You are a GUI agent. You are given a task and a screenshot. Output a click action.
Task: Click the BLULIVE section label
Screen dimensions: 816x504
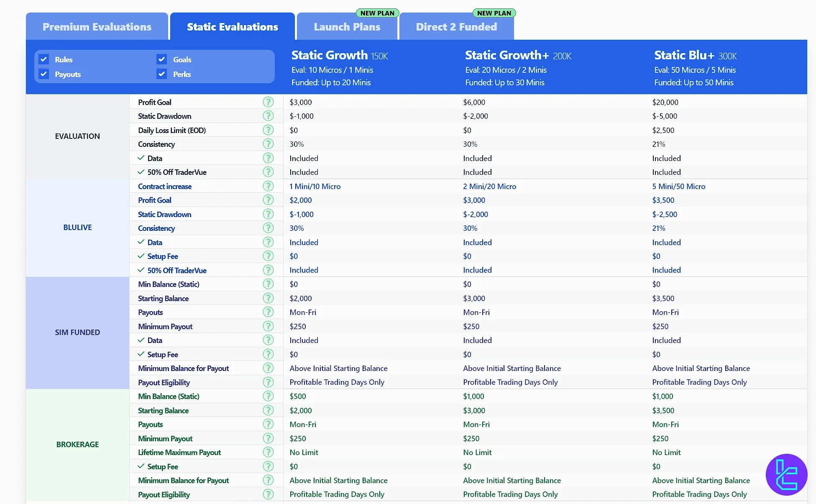pos(77,228)
